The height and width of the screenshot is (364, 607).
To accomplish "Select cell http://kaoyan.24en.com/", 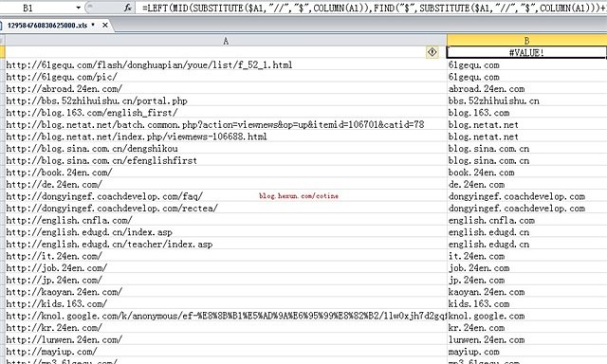I will [x=226, y=292].
